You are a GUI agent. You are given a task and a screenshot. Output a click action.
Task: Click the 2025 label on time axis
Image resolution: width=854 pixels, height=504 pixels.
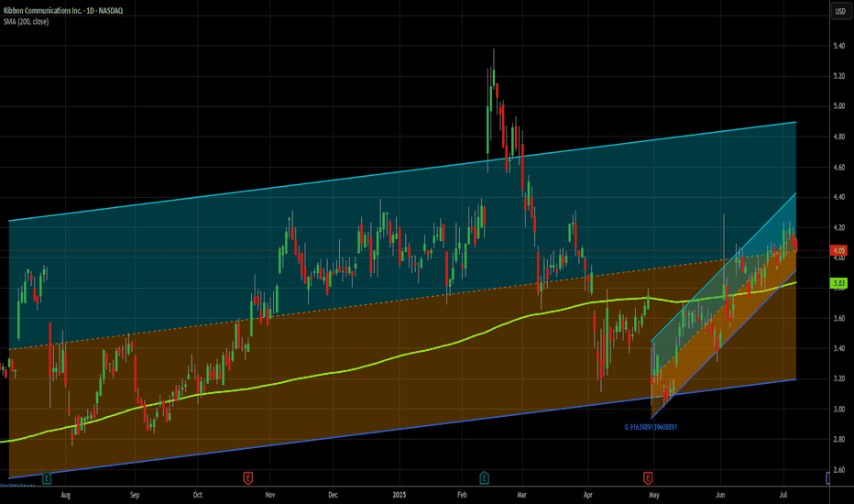(400, 495)
